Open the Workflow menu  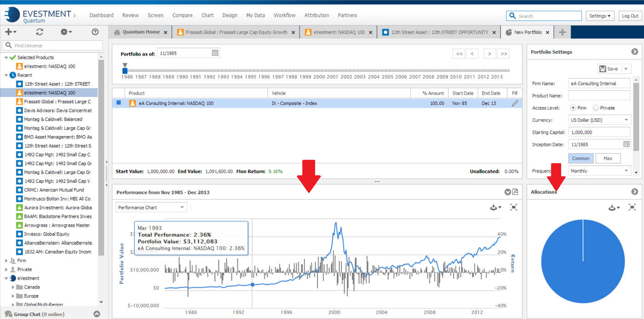tap(285, 15)
